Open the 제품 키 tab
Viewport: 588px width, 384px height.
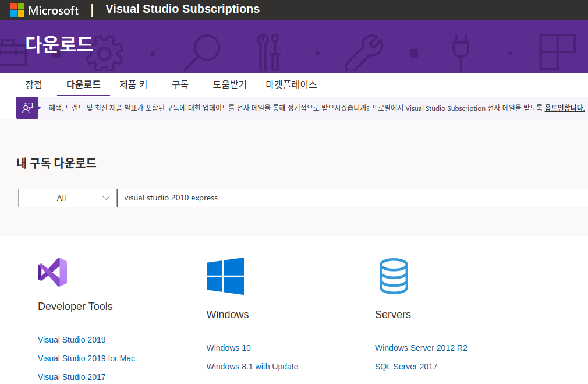(x=133, y=84)
